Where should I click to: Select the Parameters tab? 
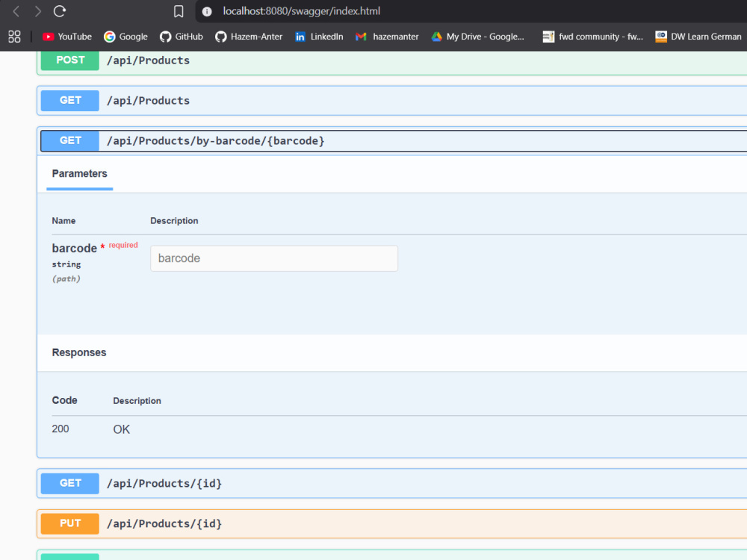click(x=80, y=174)
